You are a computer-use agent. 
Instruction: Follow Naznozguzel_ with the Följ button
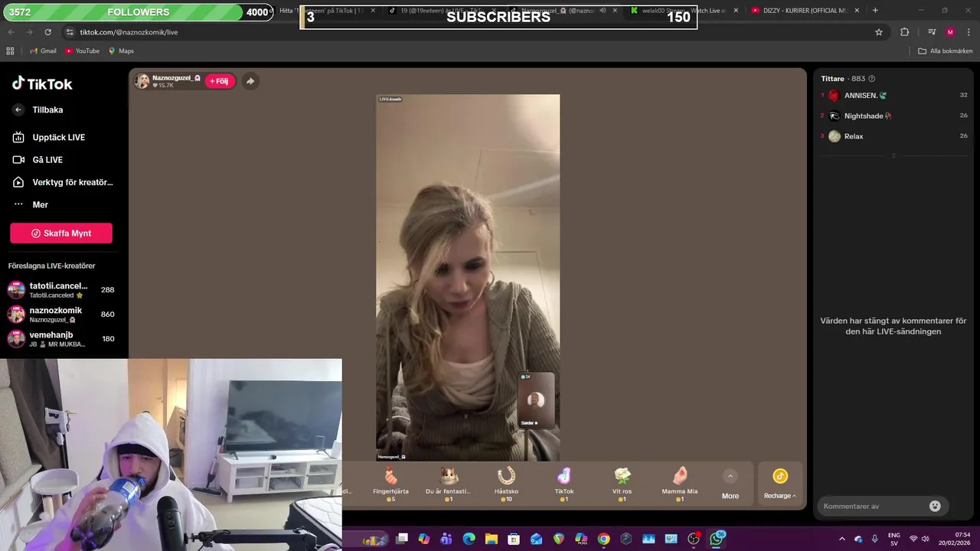(220, 81)
